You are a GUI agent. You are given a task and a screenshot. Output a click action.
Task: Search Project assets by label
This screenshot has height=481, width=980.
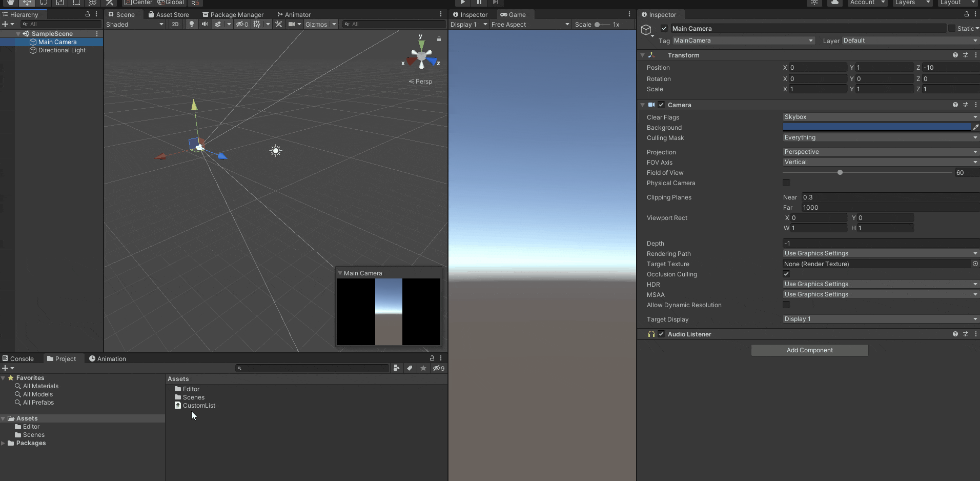[410, 368]
